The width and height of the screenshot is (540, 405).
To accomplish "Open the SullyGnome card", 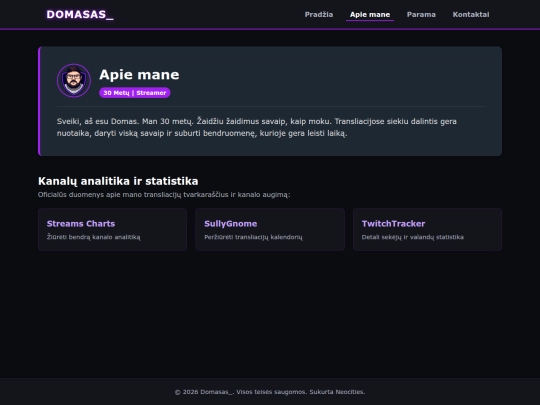I will click(270, 229).
